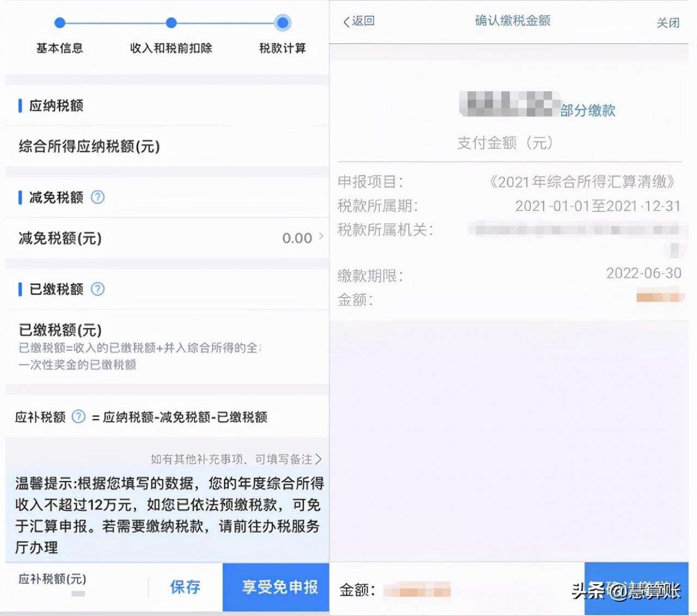Viewport: 697px width, 616px height.
Task: Click the 基本信息 step circle
Action: click(59, 23)
